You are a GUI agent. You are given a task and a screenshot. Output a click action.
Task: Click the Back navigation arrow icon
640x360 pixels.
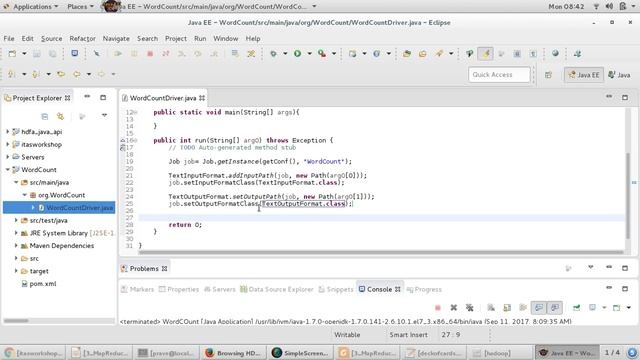pos(77,74)
